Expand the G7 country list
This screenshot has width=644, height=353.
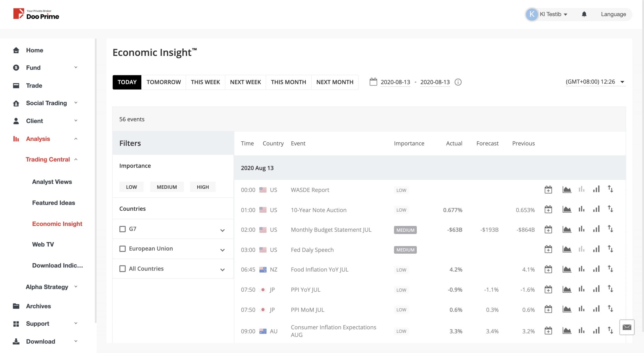click(x=222, y=230)
